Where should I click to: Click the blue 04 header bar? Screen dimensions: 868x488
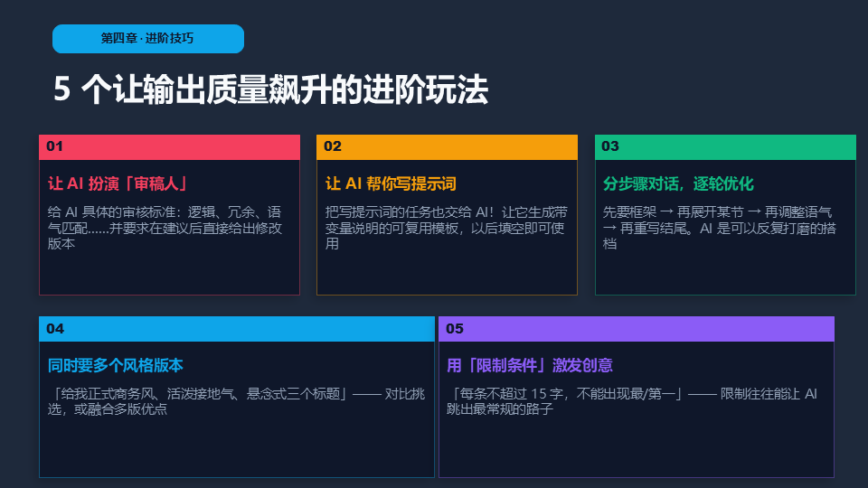pyautogui.click(x=237, y=329)
